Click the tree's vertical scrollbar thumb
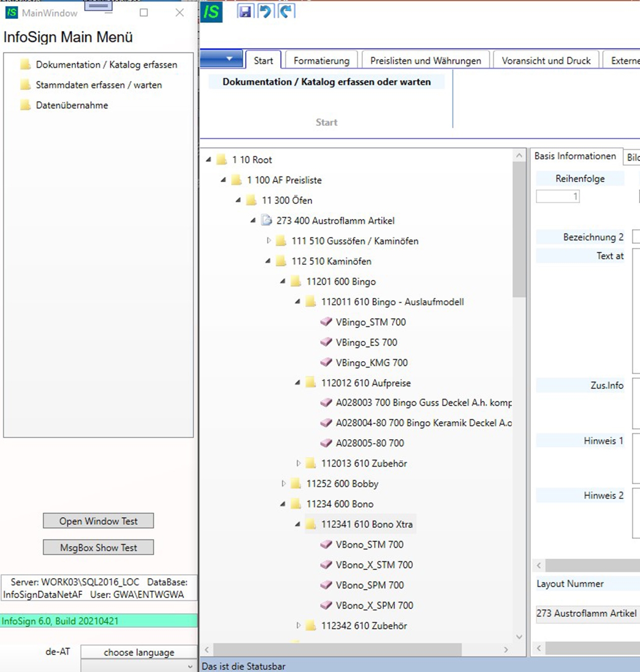This screenshot has height=672, width=640. coord(519,230)
